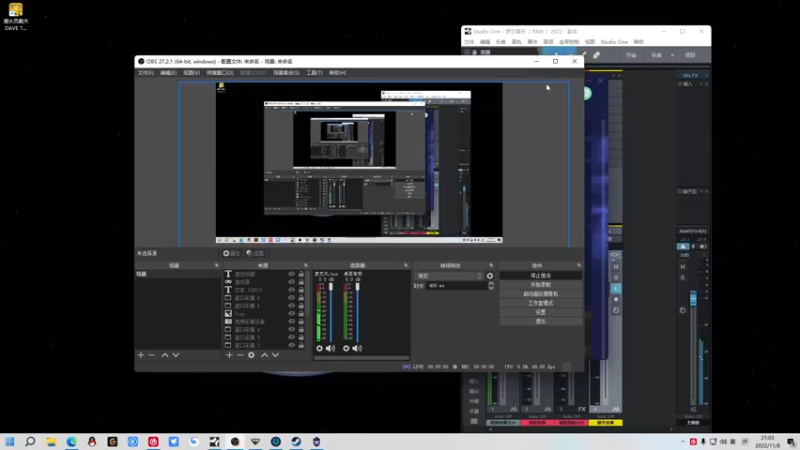800x450 pixels.
Task: Toggle visibility of the first text source
Action: point(291,274)
